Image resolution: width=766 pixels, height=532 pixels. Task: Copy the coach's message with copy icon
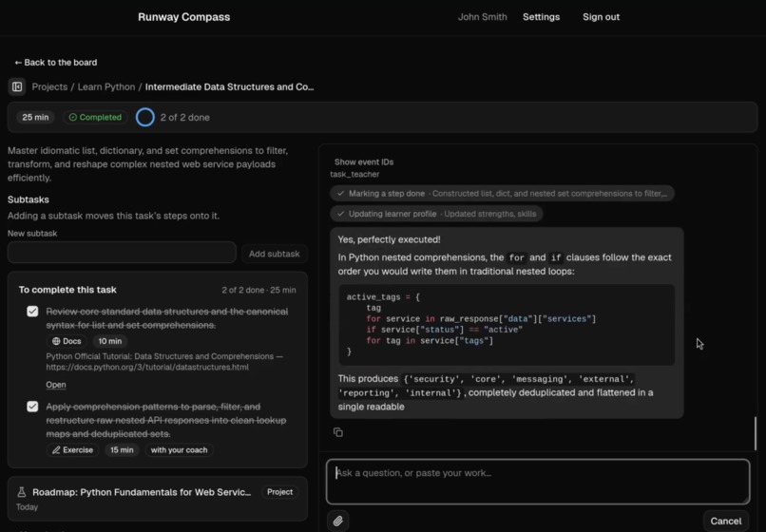pos(338,432)
